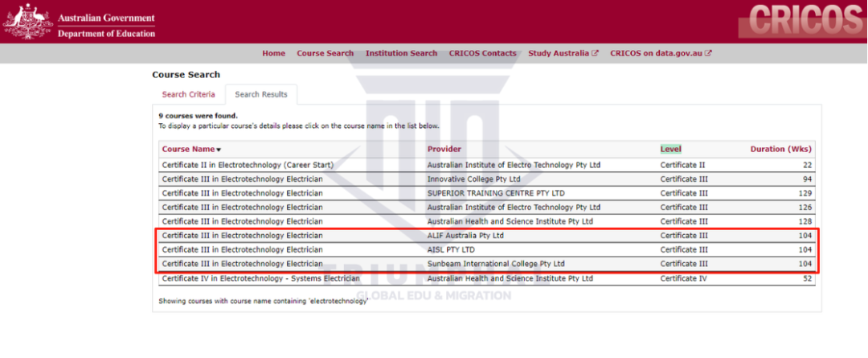Open the Sunbeam International College Pty Ltd course row

pos(487,264)
